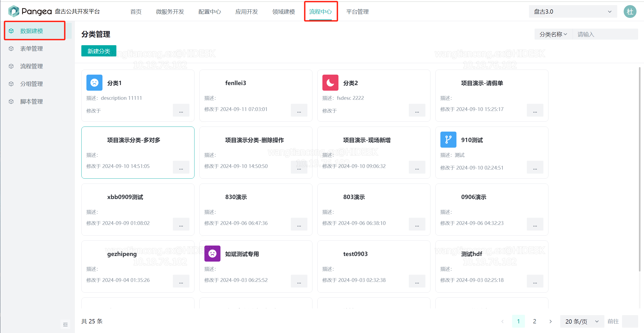This screenshot has width=644, height=333.
Task: Open the more menu on 项目演示-请假单 card
Action: coord(535,110)
